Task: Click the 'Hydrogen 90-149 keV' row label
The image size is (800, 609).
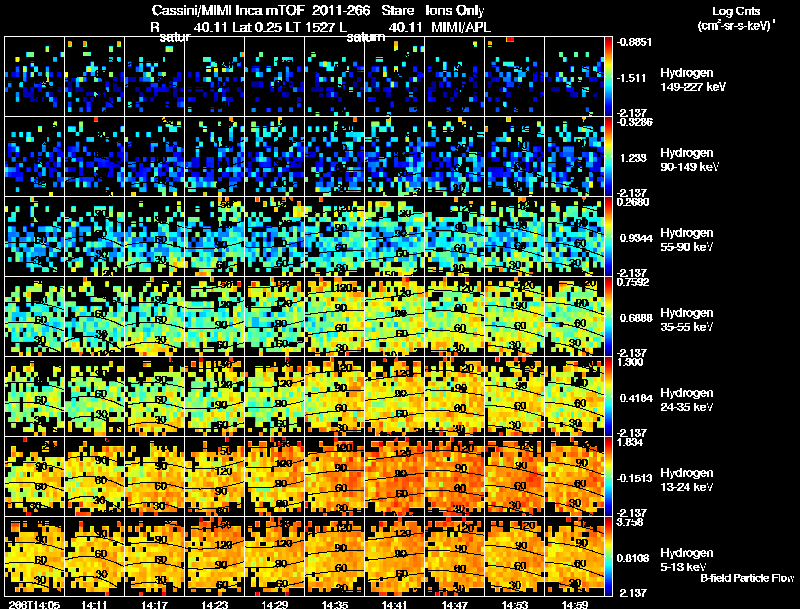Action: click(x=690, y=160)
